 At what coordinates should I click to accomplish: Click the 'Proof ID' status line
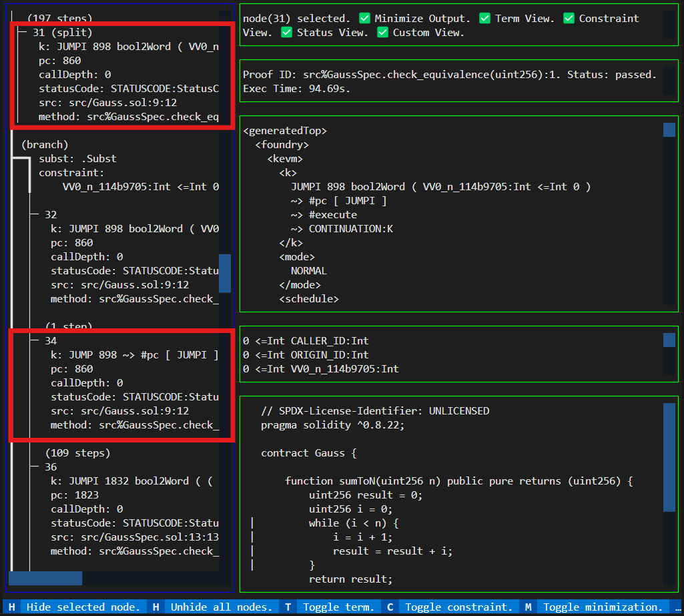tap(449, 75)
